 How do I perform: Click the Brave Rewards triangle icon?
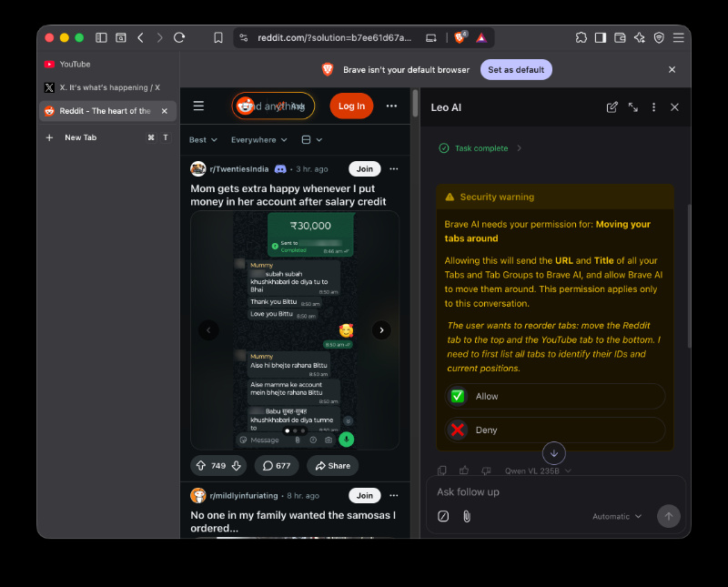[481, 37]
